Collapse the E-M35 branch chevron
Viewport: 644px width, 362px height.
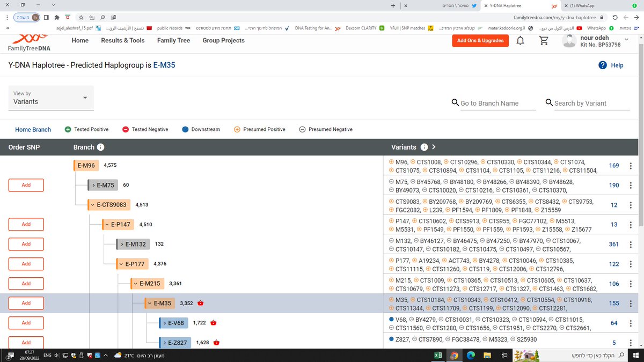tap(150, 303)
